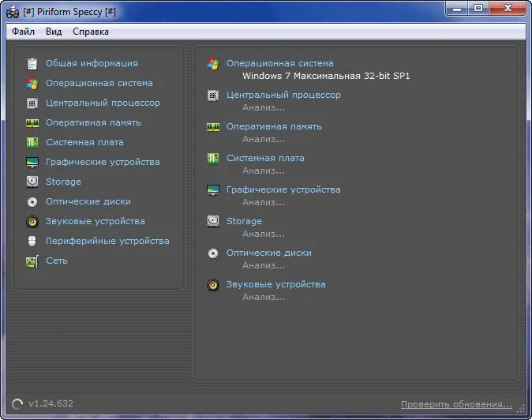Click the CPU chip icon in the sidebar
Image resolution: width=532 pixels, height=420 pixels.
32,103
